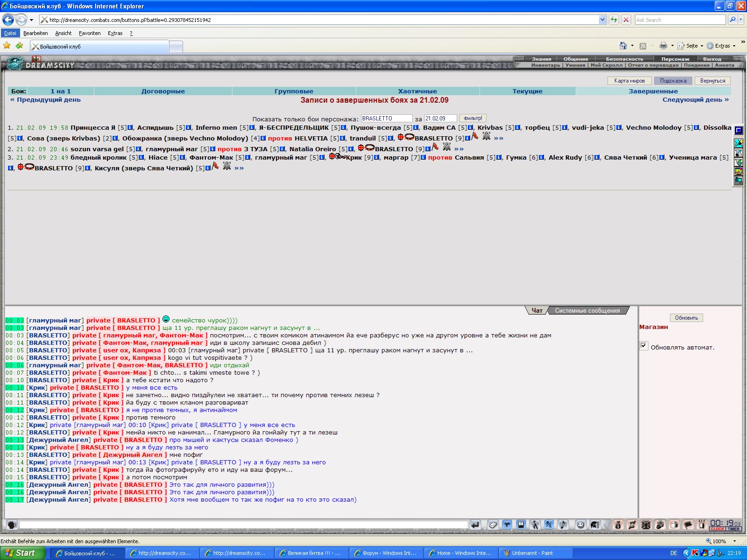Click the Карта миров button
Image resolution: width=747 pixels, height=560 pixels.
629,81
